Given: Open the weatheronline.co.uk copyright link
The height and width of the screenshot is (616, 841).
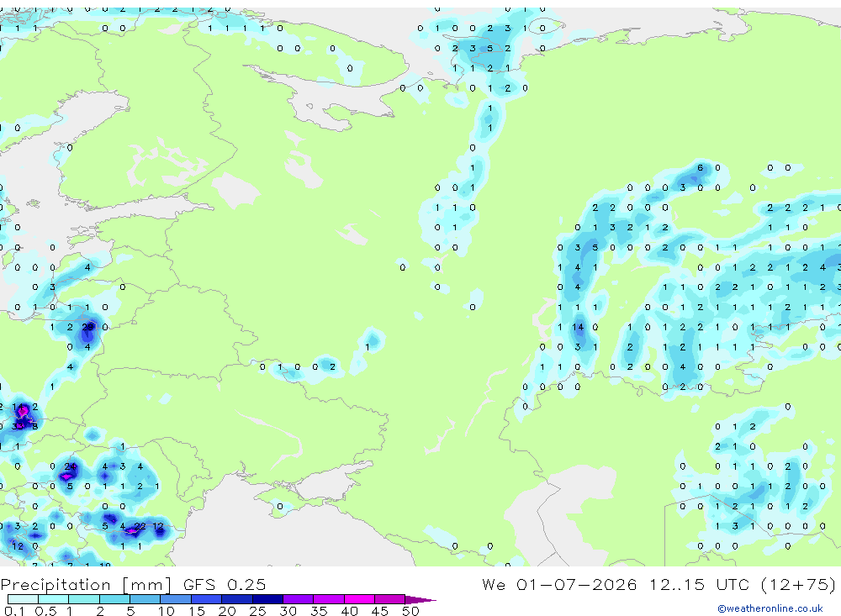Looking at the screenshot, I should tap(770, 608).
